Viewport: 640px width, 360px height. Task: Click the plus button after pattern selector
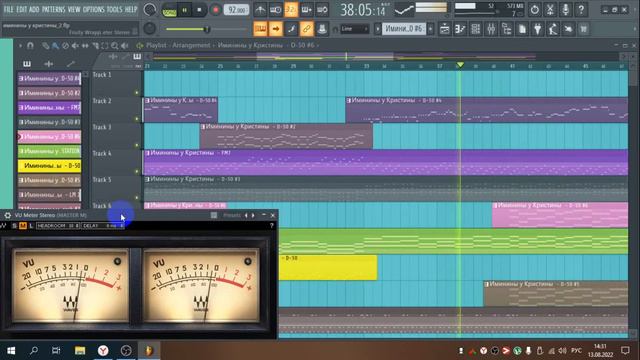pyautogui.click(x=431, y=29)
